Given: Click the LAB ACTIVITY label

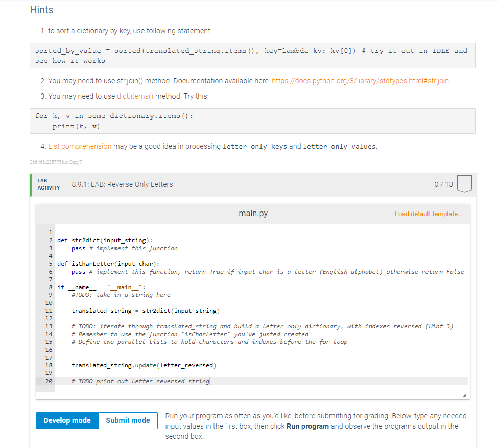Looking at the screenshot, I should coord(49,184).
